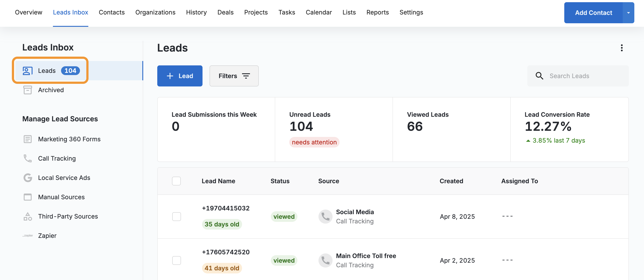Open the Filters dropdown
This screenshot has width=644, height=280.
(x=234, y=76)
